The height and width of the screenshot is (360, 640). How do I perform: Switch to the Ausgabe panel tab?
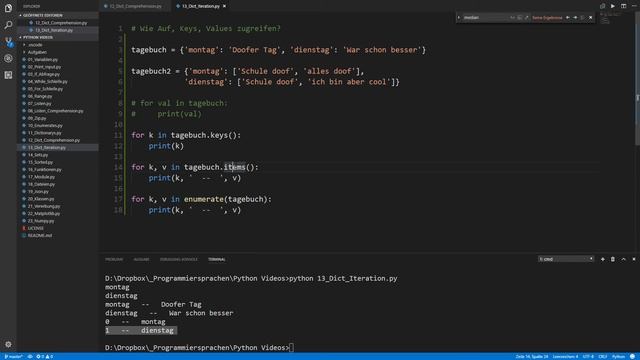141,259
